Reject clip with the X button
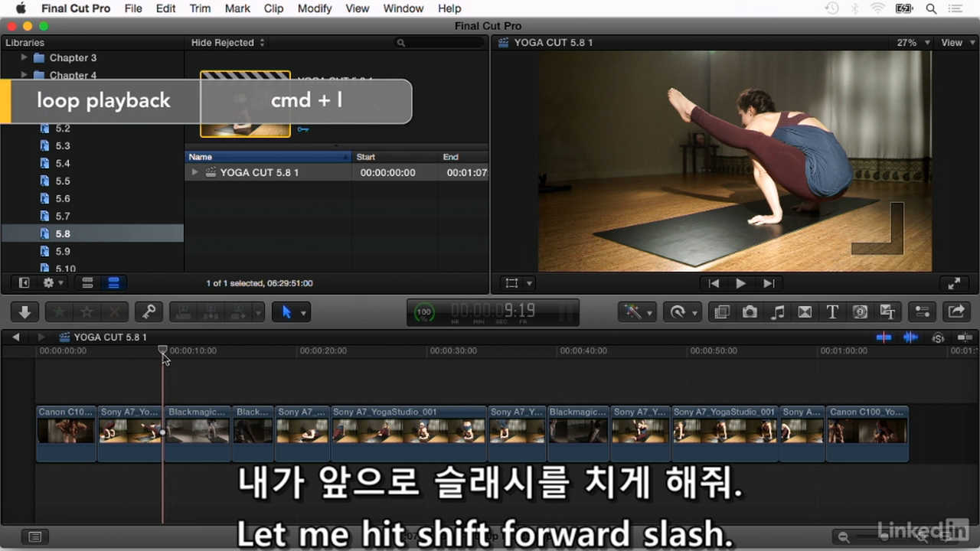Viewport: 980px width, 551px height. (115, 311)
